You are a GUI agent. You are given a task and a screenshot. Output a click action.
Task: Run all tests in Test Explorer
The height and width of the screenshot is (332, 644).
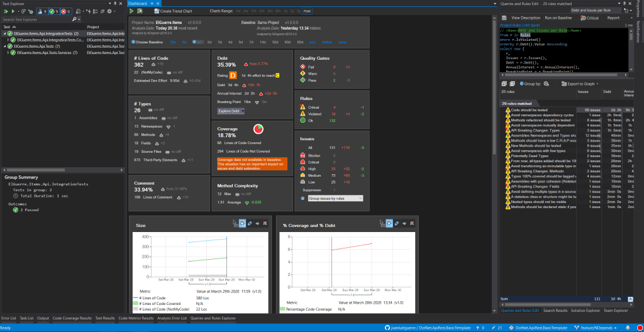(6, 11)
